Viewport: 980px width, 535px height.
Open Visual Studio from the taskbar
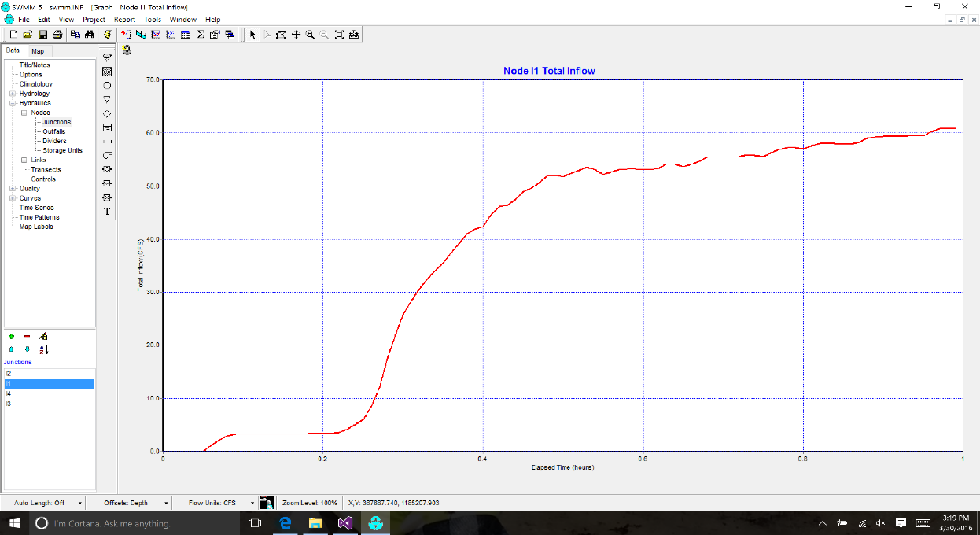[x=344, y=523]
